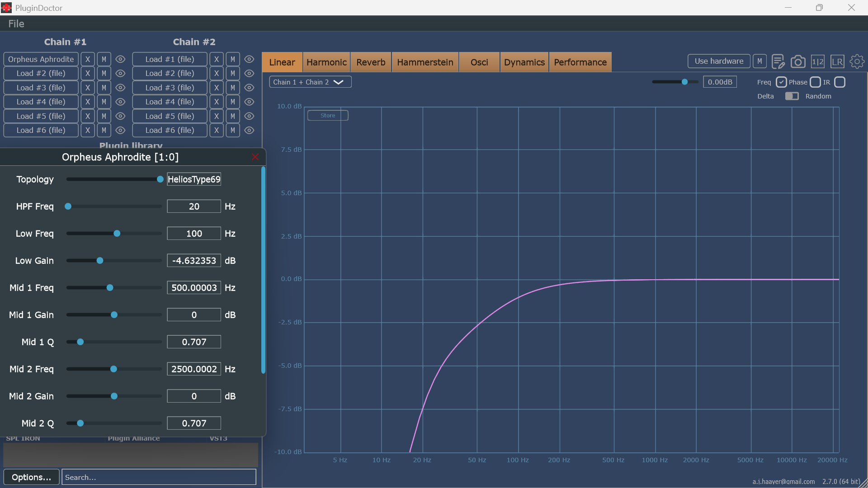The width and height of the screenshot is (868, 488).
Task: Click the Orpheus Aphrodite slot button
Action: click(x=41, y=59)
